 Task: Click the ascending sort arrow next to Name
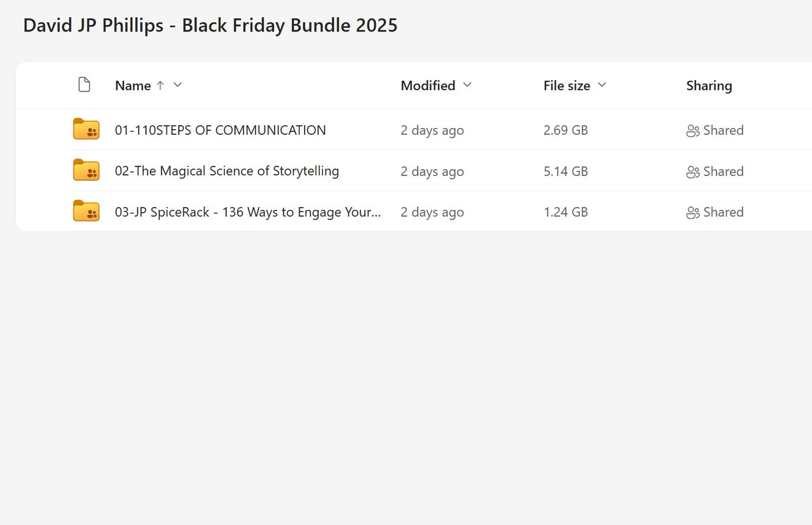point(161,85)
